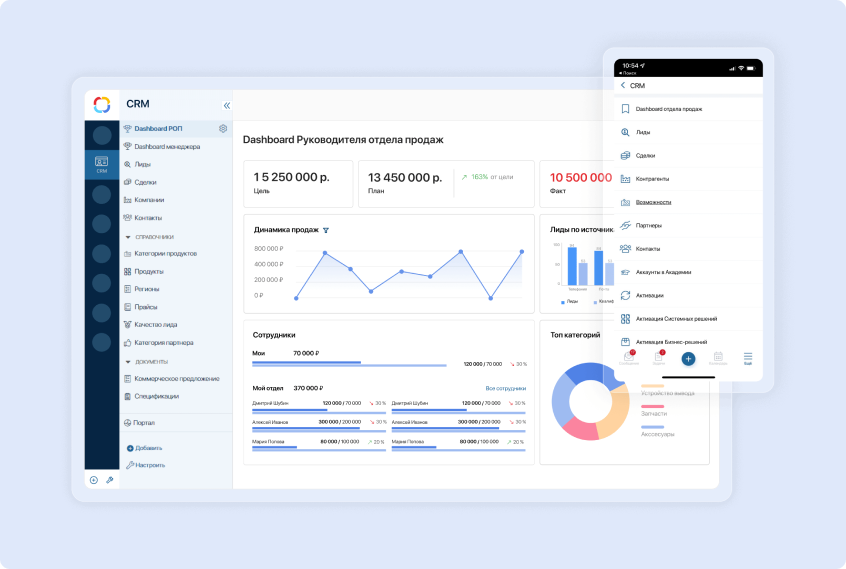
Task: Collapse the Справочники section
Action: pyautogui.click(x=127, y=237)
